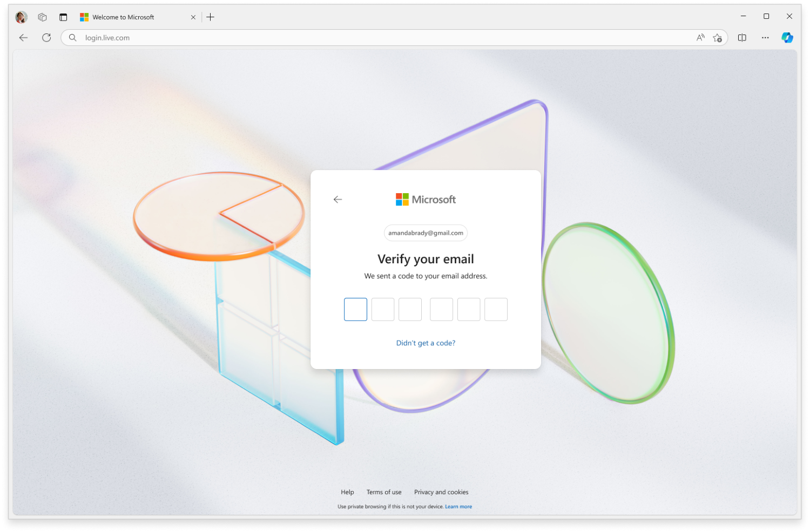Open Settings and more ellipsis menu
Viewport: 810px width, 532px height.
click(765, 38)
